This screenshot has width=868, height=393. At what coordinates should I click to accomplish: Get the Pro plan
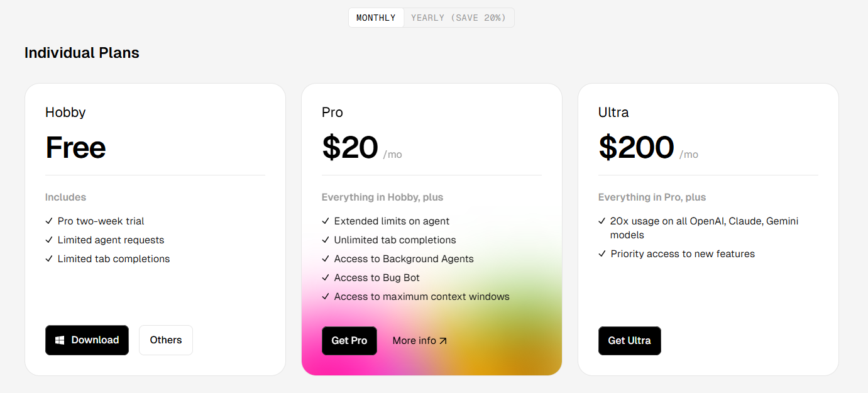click(x=349, y=341)
